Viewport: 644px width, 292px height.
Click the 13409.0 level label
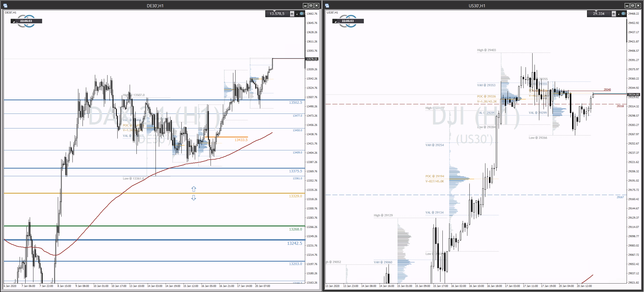(x=297, y=152)
